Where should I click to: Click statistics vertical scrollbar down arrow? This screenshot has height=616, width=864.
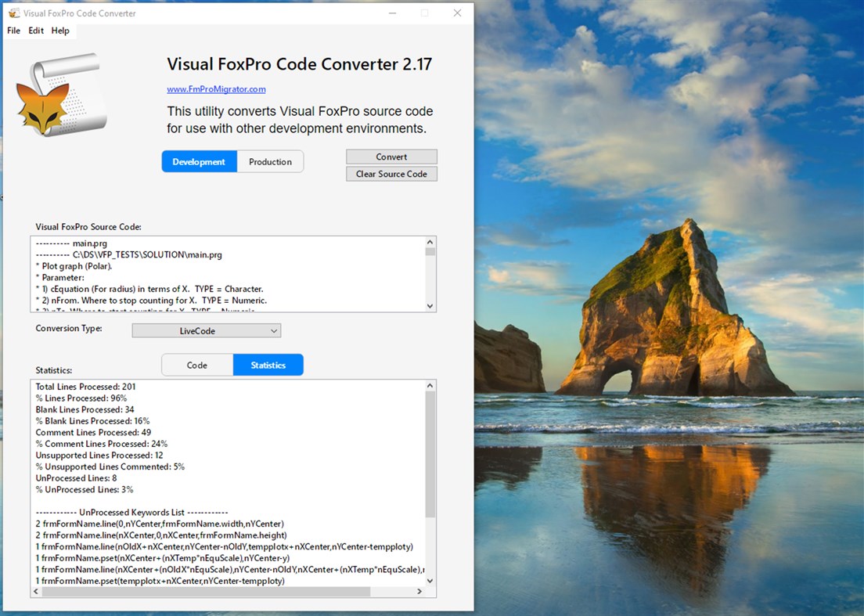[x=430, y=580]
